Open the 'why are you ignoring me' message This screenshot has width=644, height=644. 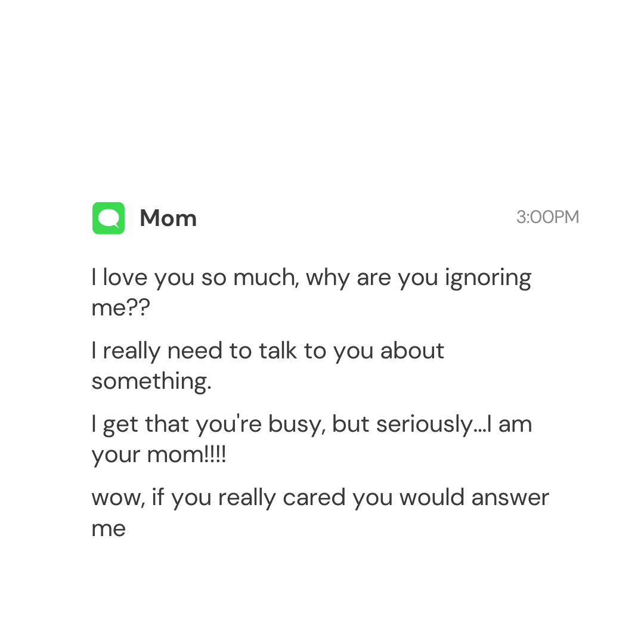(x=311, y=292)
